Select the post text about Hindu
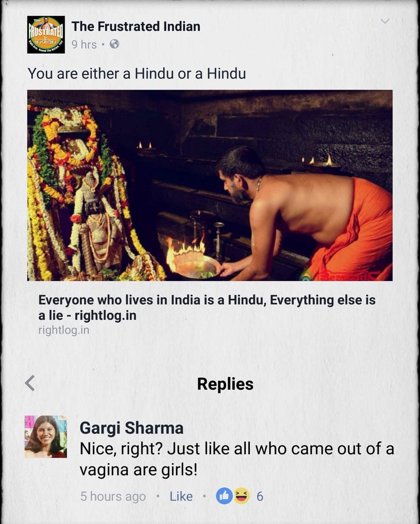The width and height of the screenshot is (420, 524). tap(137, 73)
